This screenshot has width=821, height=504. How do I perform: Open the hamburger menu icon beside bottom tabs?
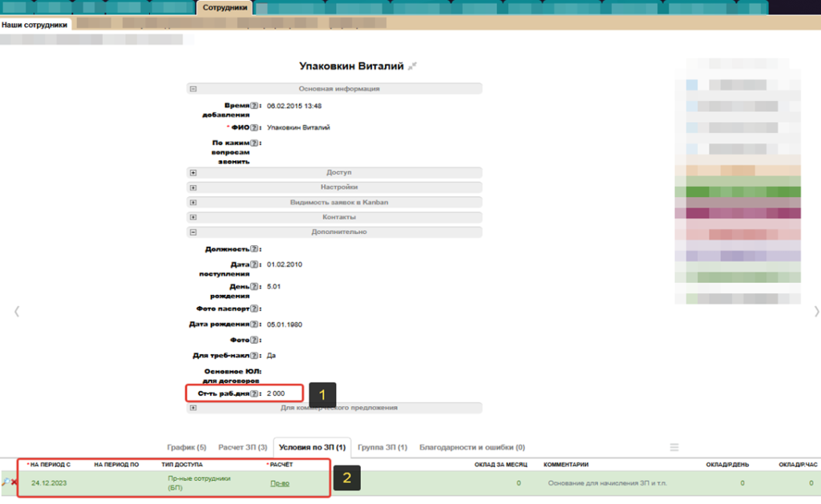(x=674, y=447)
